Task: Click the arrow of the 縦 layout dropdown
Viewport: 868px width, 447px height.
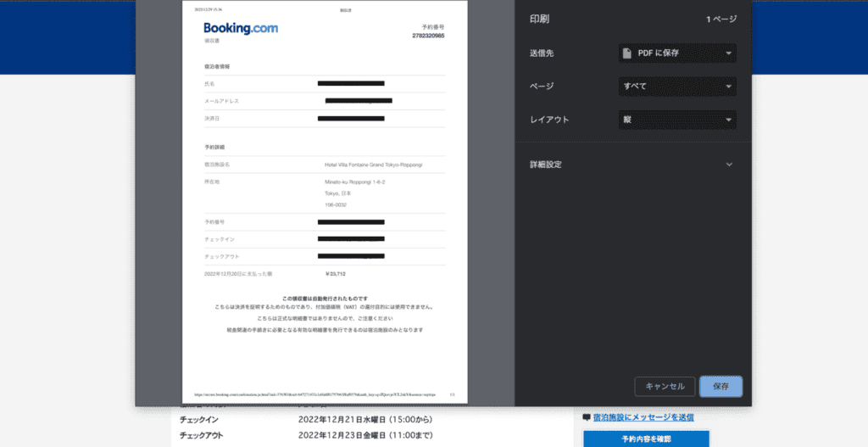Action: pos(728,120)
